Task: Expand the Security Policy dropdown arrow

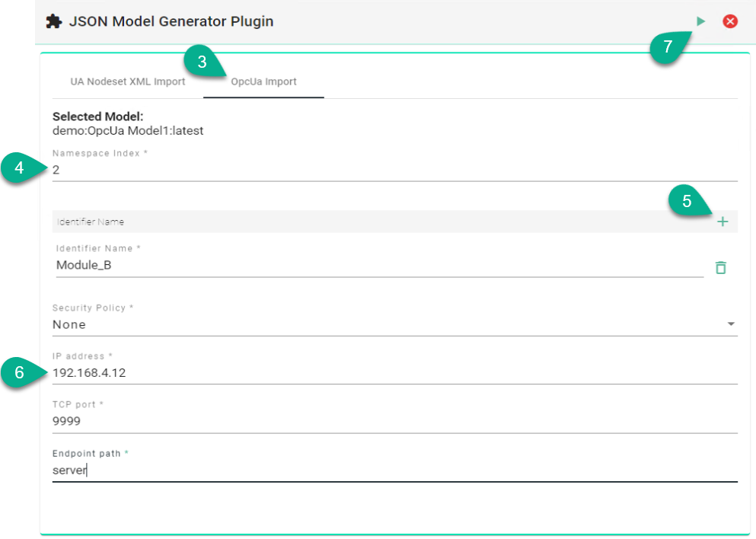Action: point(731,324)
